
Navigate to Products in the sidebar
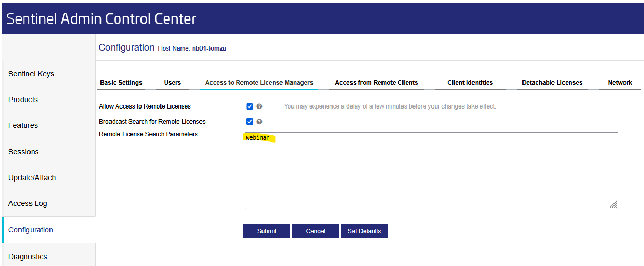[23, 100]
